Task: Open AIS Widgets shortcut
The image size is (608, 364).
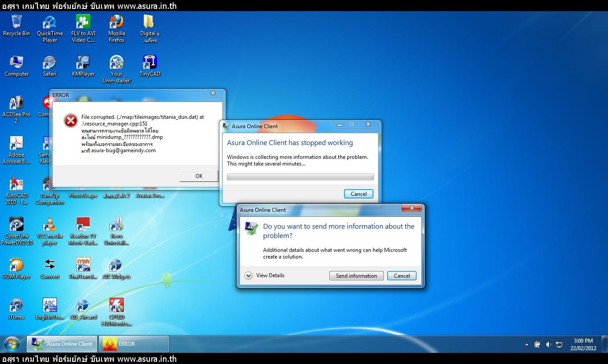Action: coord(117,268)
